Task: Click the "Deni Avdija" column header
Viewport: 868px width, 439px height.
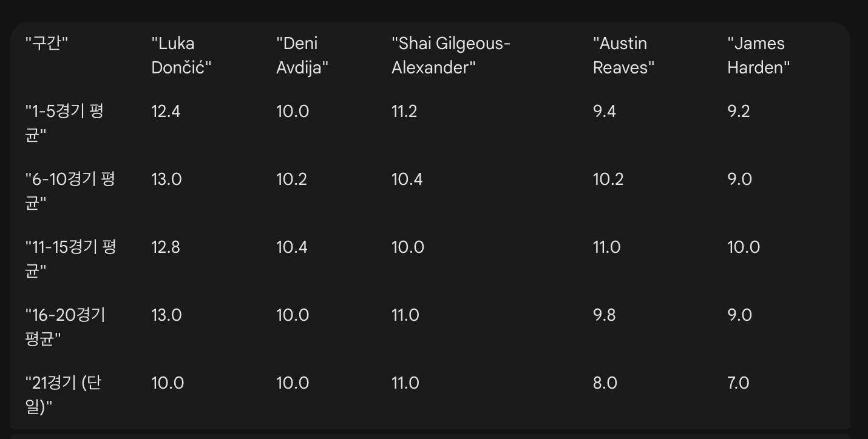Action: coord(302,55)
